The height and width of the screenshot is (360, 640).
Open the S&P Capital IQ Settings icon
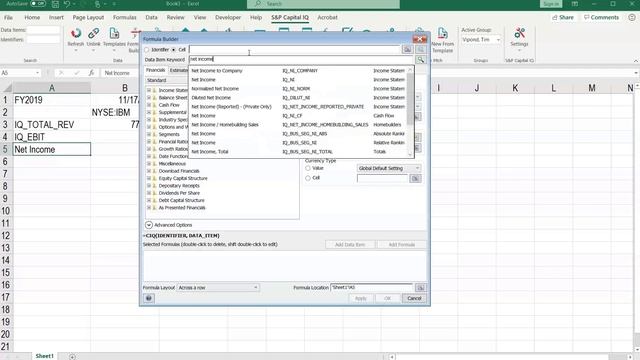(x=520, y=33)
